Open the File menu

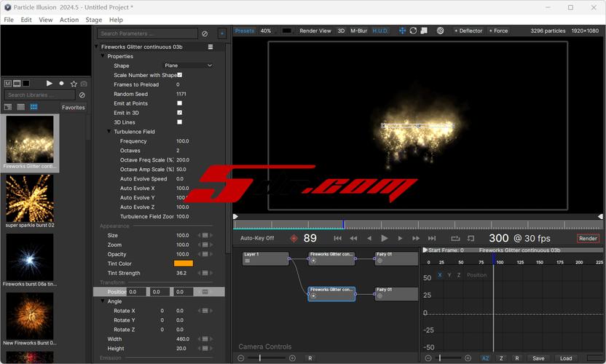coord(9,20)
